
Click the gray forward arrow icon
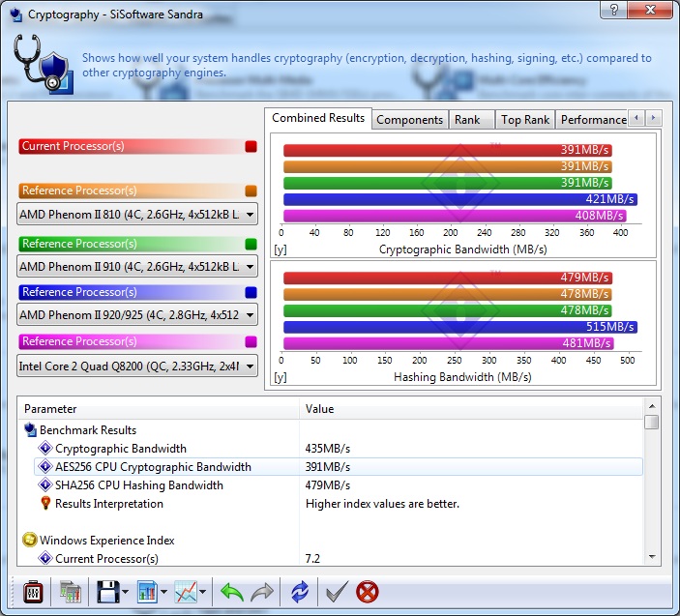(262, 592)
